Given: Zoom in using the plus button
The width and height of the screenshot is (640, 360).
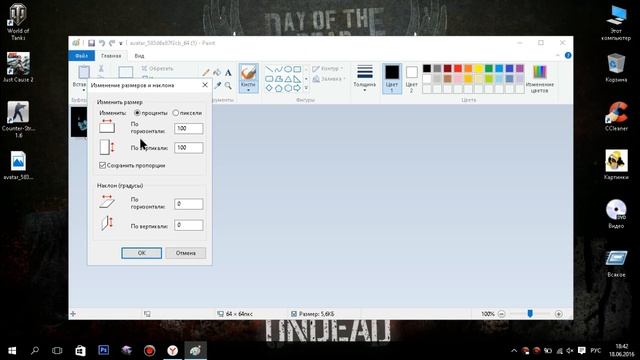Looking at the screenshot, I should pyautogui.click(x=558, y=314).
